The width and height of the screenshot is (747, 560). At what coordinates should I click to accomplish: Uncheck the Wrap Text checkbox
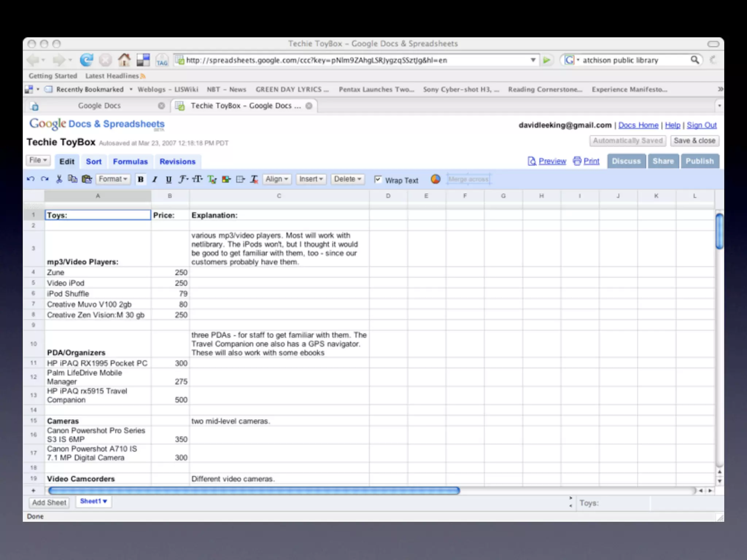point(378,179)
